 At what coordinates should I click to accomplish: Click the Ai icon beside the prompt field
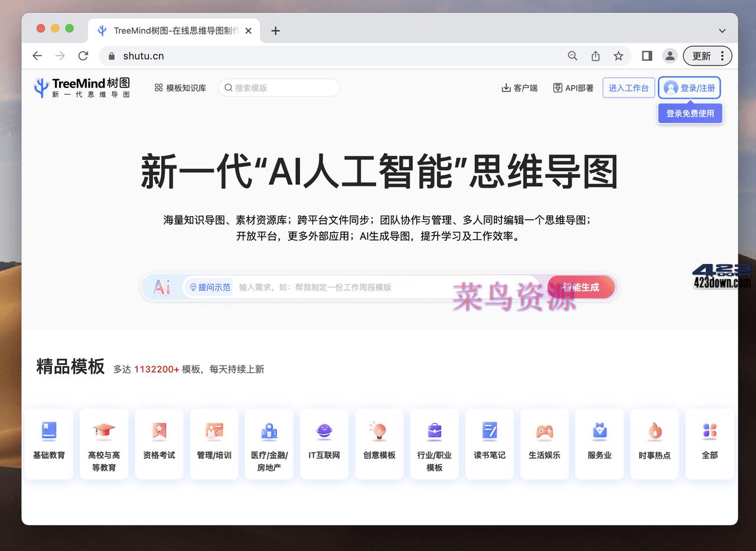(x=161, y=287)
